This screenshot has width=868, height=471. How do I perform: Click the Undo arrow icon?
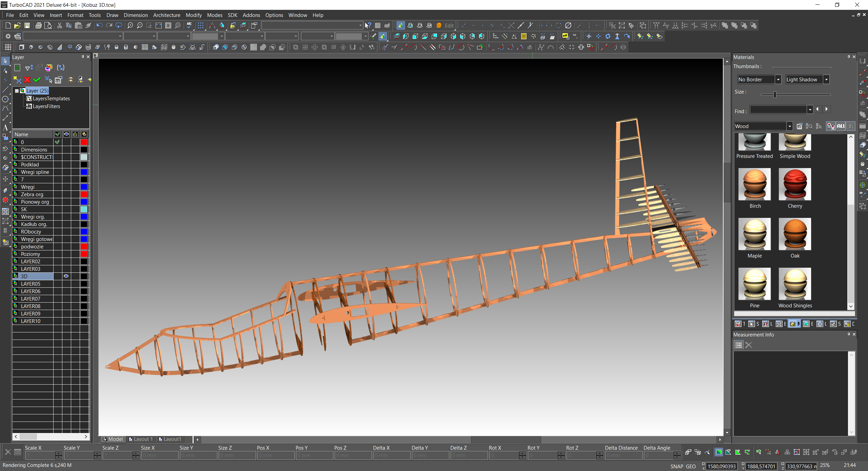[99, 25]
